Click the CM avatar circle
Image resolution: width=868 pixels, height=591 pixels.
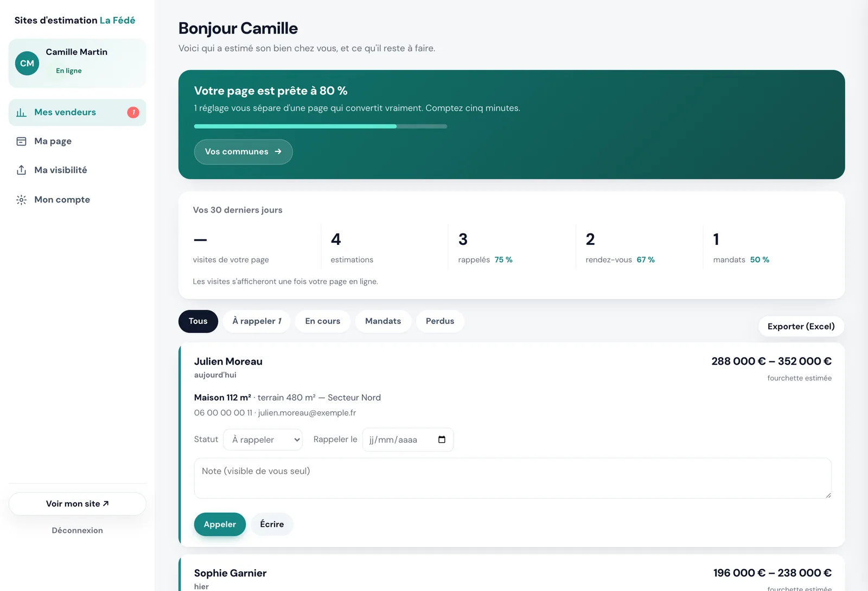click(27, 63)
